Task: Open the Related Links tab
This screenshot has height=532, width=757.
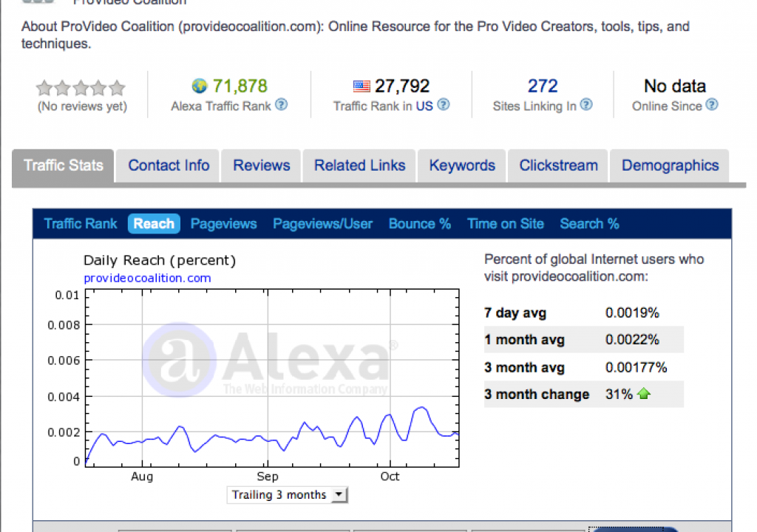Action: click(x=360, y=166)
